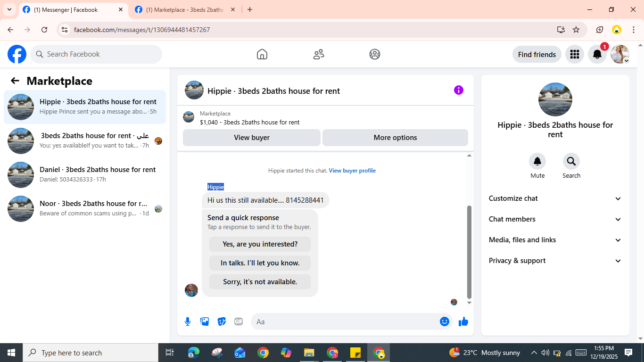The width and height of the screenshot is (644, 362).
Task: Click chat scrollbar down arrow
Action: pyautogui.click(x=469, y=303)
